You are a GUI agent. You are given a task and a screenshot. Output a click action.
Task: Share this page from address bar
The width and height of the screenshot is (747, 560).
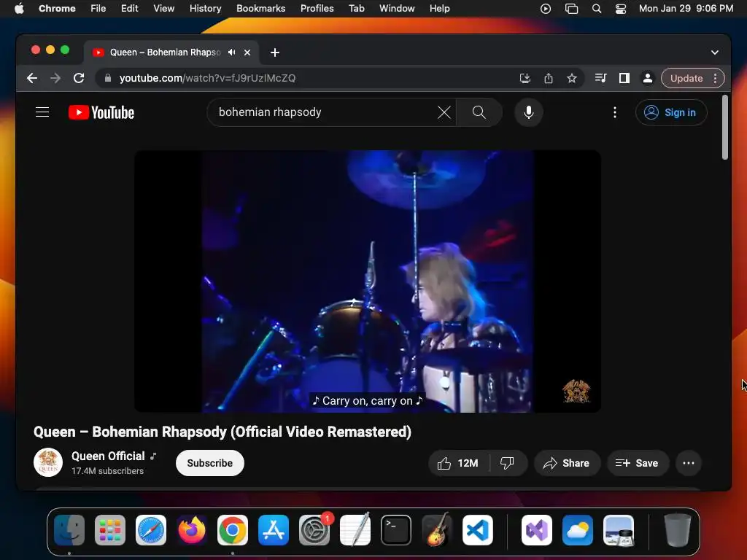pos(549,78)
